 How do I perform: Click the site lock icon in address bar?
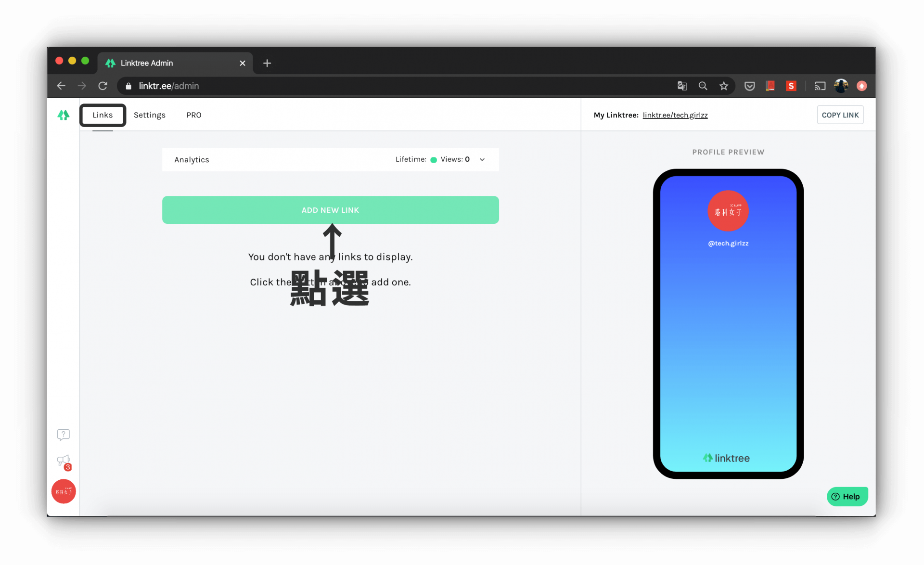(128, 86)
